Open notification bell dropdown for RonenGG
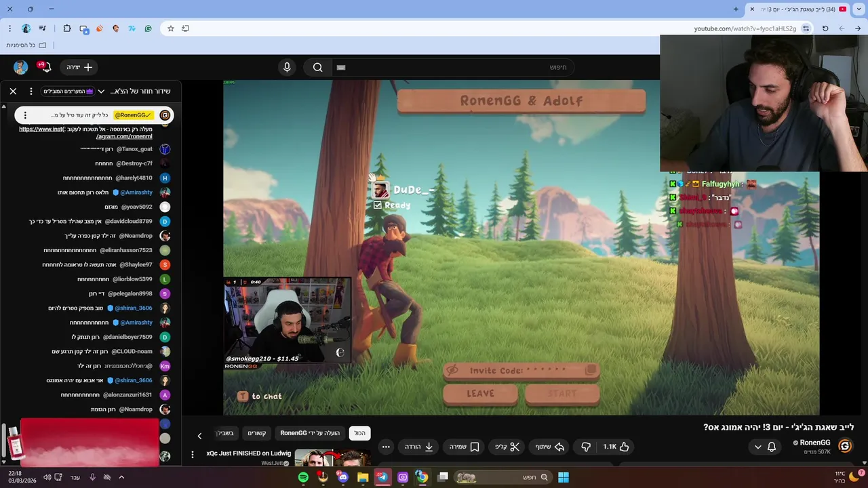868x488 pixels. tap(765, 447)
